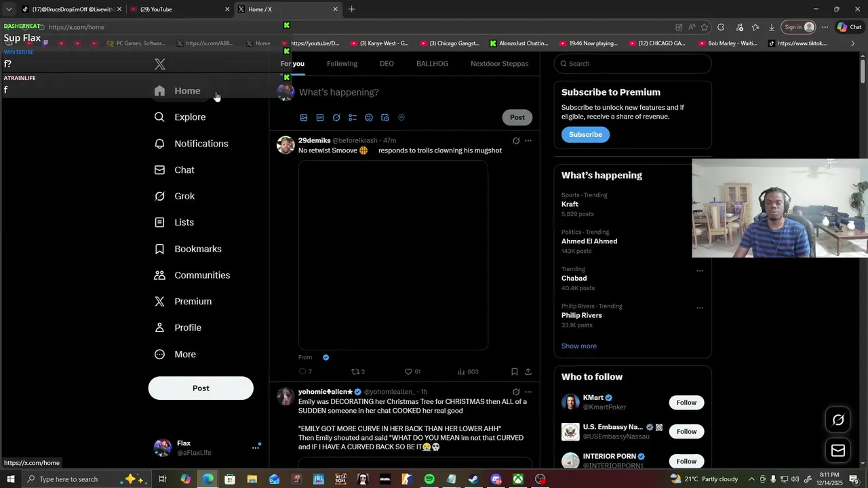Image resolution: width=868 pixels, height=488 pixels.
Task: Schedule post icon in composer
Action: click(x=385, y=117)
